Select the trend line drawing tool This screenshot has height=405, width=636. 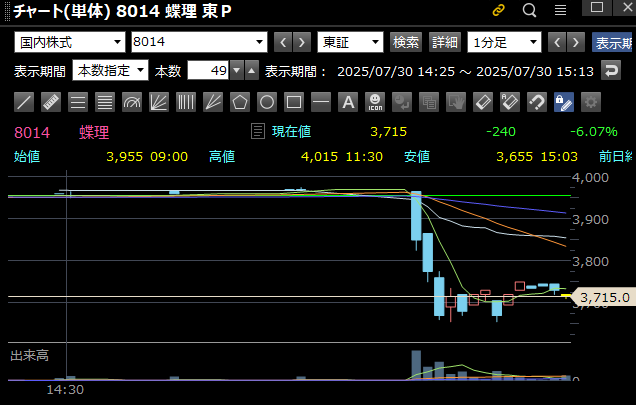point(24,102)
